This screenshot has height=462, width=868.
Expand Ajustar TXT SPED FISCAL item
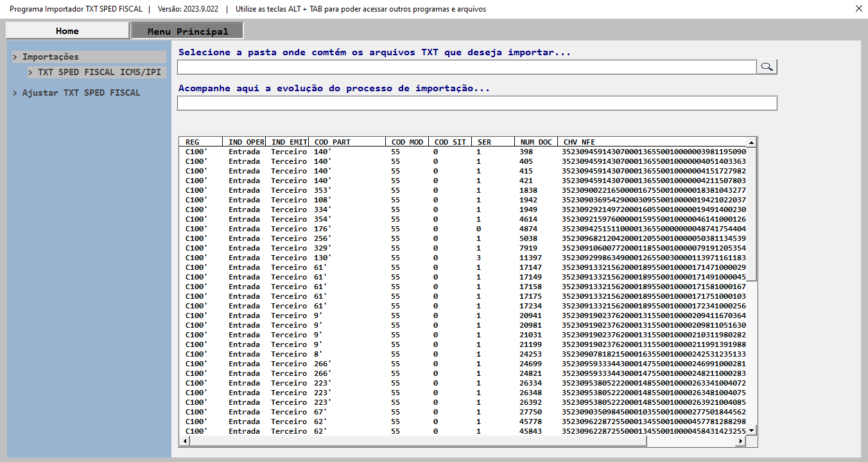tap(80, 93)
